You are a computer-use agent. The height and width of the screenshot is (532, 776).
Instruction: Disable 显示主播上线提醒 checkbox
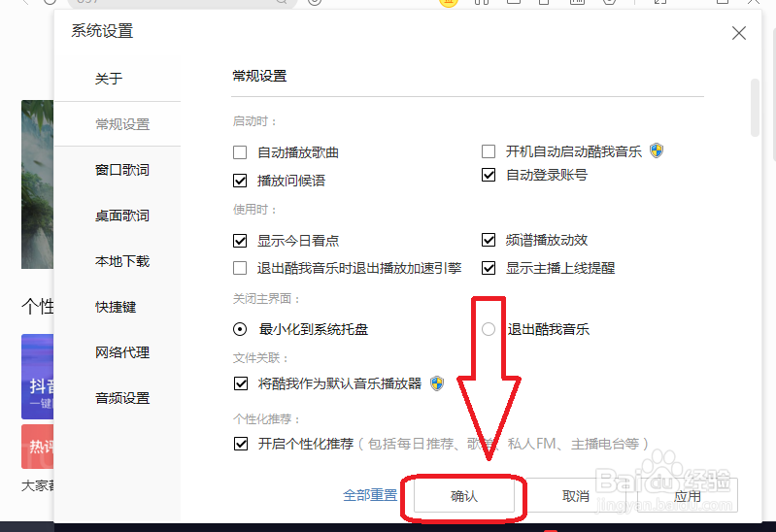[x=489, y=268]
